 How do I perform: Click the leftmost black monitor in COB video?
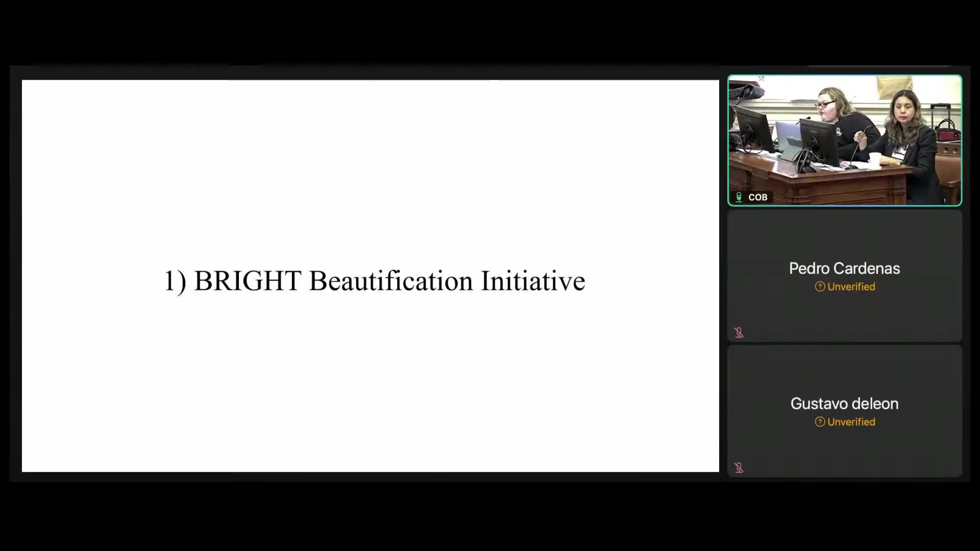[753, 128]
